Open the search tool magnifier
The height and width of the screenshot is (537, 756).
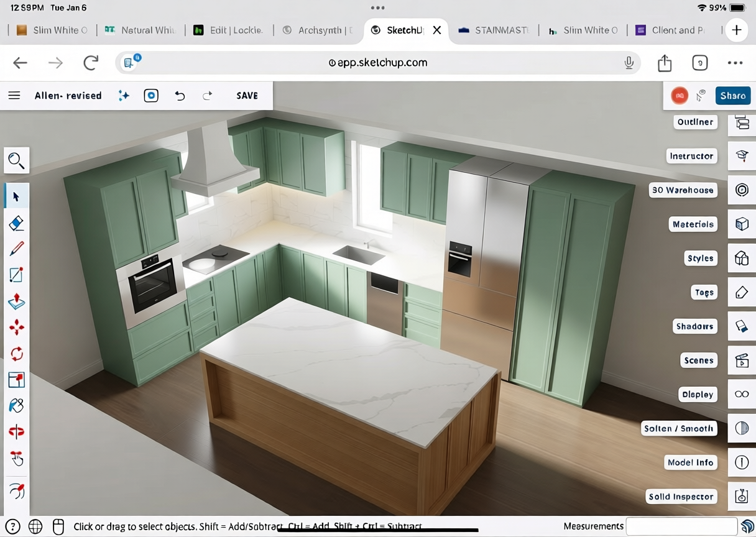17,161
